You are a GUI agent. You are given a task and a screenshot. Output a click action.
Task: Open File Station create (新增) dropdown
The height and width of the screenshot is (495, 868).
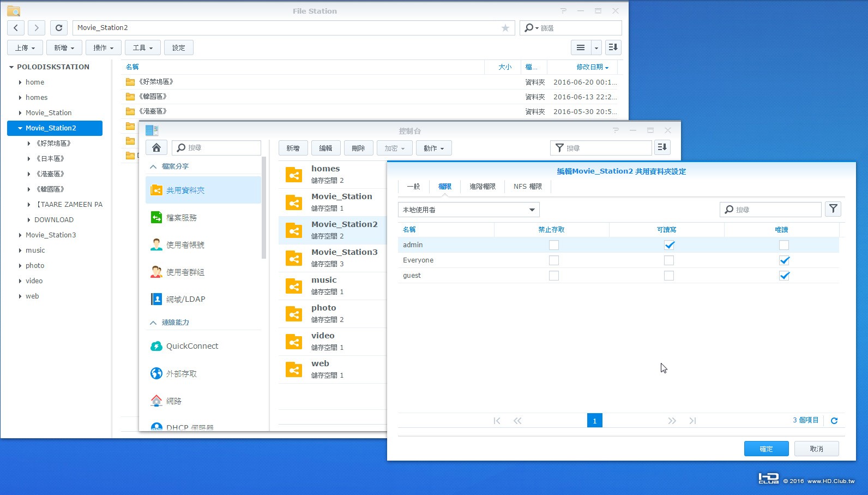[64, 47]
